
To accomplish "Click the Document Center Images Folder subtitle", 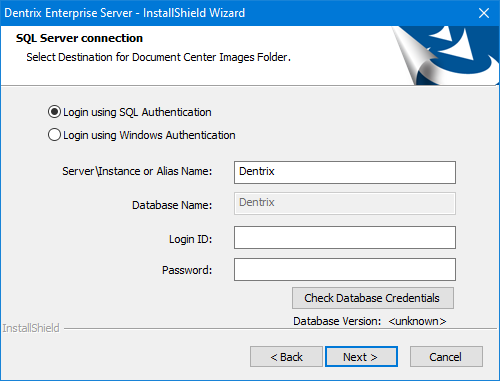I will 159,57.
